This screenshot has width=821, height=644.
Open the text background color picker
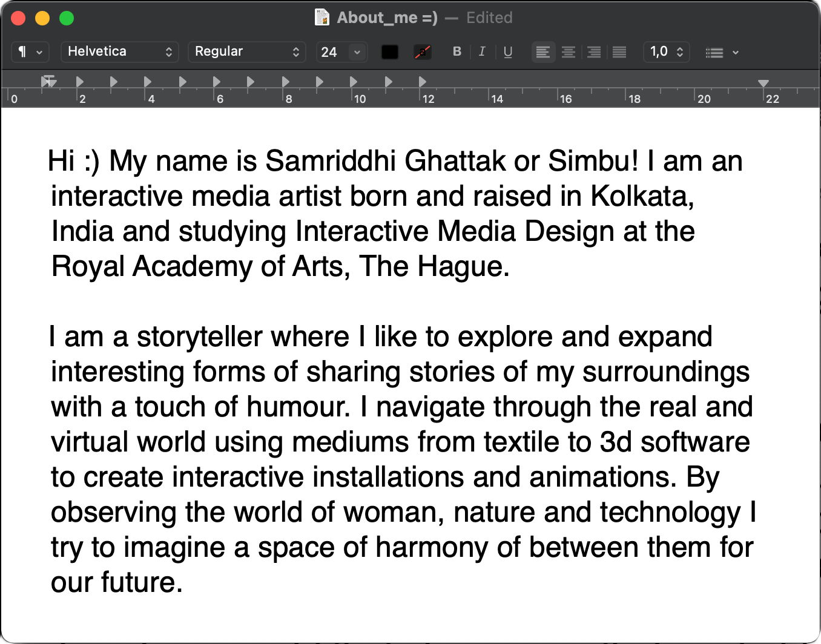click(422, 53)
